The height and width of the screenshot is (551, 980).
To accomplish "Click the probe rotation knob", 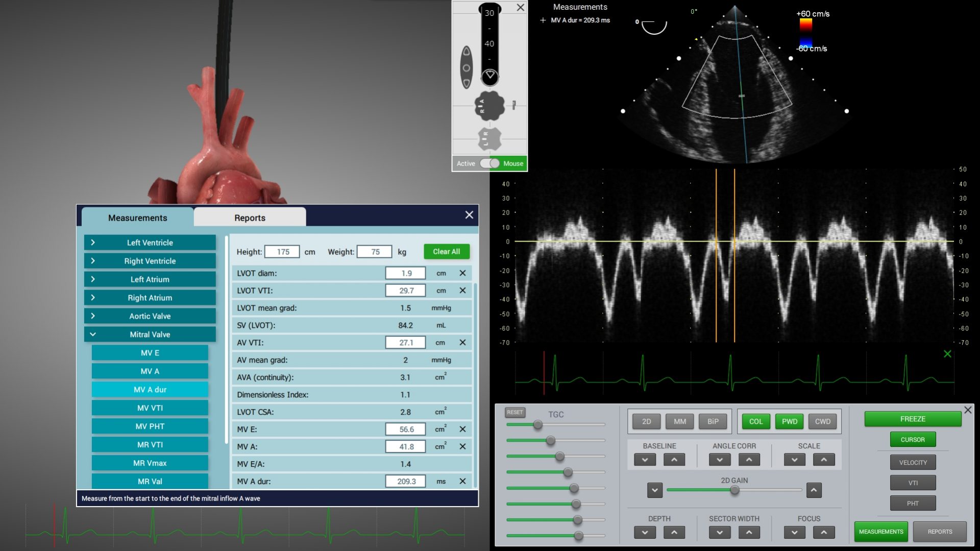I will (489, 106).
